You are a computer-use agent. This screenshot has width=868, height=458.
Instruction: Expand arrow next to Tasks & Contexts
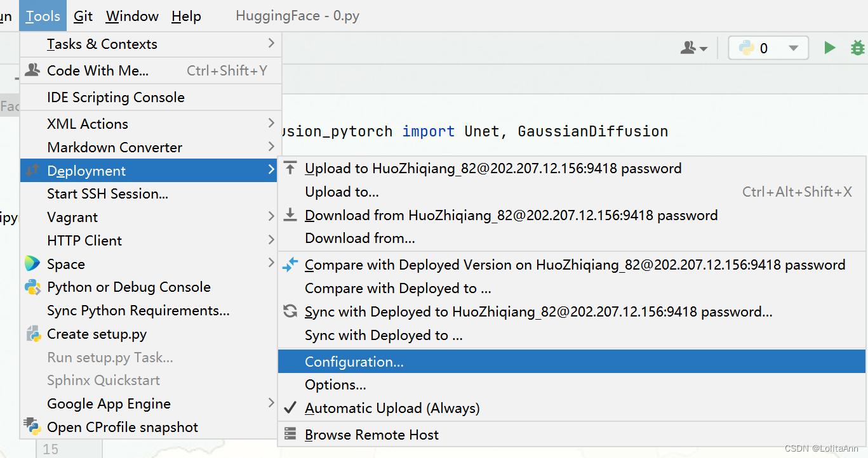coord(271,43)
